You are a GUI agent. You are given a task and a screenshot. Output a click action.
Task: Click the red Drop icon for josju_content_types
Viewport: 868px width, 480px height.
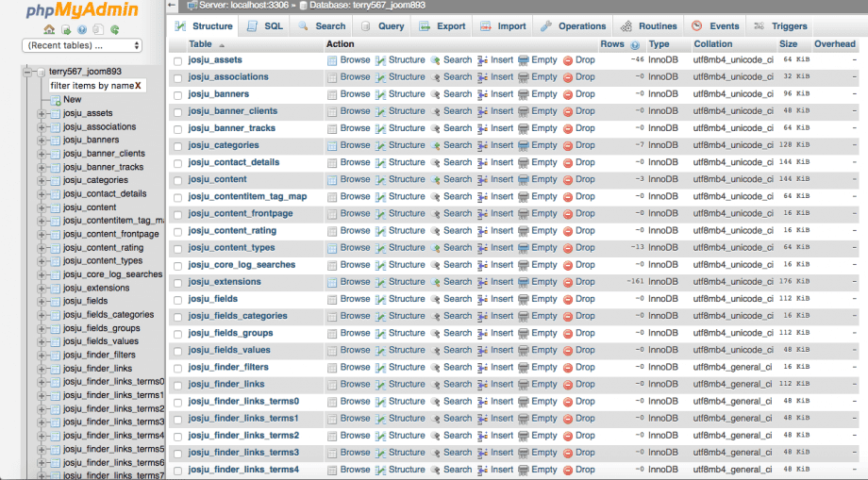pyautogui.click(x=567, y=249)
